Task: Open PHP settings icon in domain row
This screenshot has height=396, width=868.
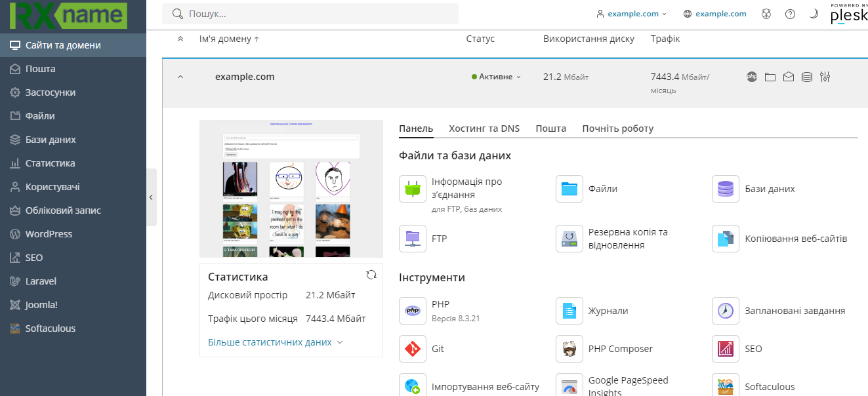Action: point(752,77)
